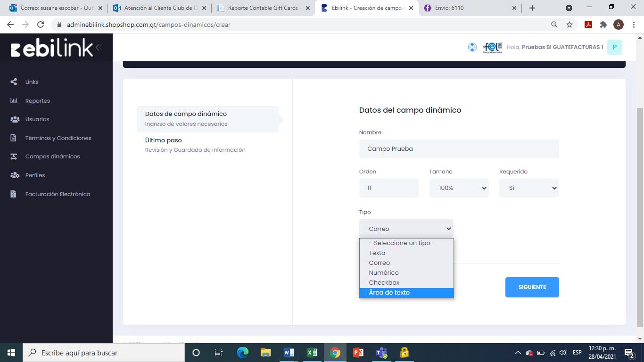The image size is (644, 362).
Task: Open Campos dinámicos section
Action: tap(52, 156)
